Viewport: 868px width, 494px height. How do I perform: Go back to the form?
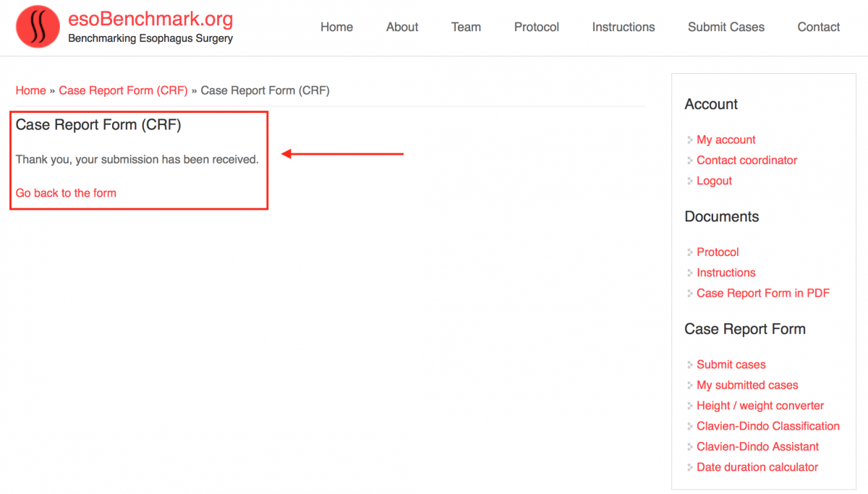(x=66, y=193)
